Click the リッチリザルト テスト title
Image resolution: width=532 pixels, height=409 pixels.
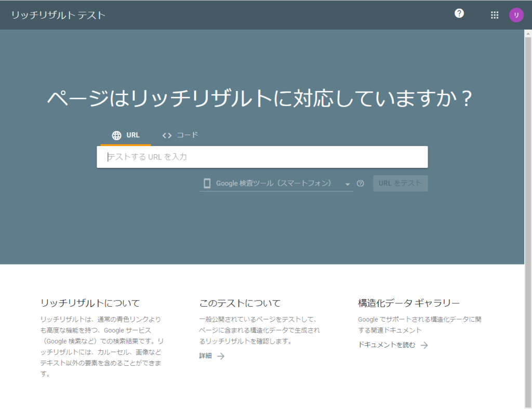[58, 15]
